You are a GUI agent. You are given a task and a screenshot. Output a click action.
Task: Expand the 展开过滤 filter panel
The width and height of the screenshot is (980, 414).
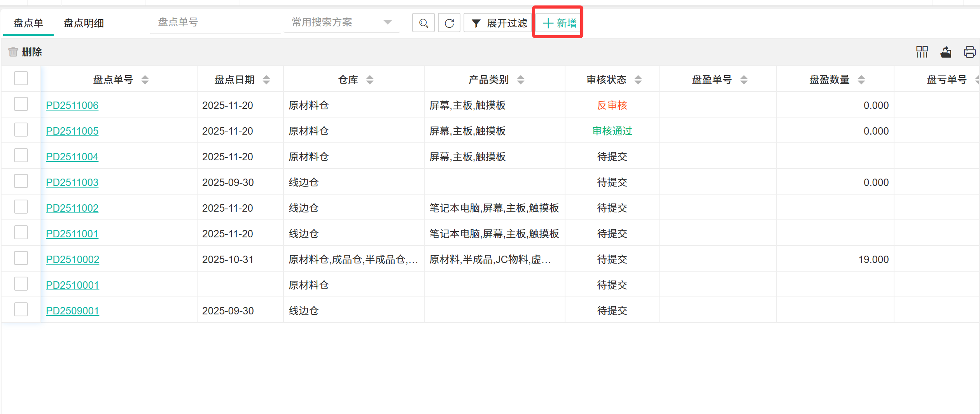(x=499, y=23)
